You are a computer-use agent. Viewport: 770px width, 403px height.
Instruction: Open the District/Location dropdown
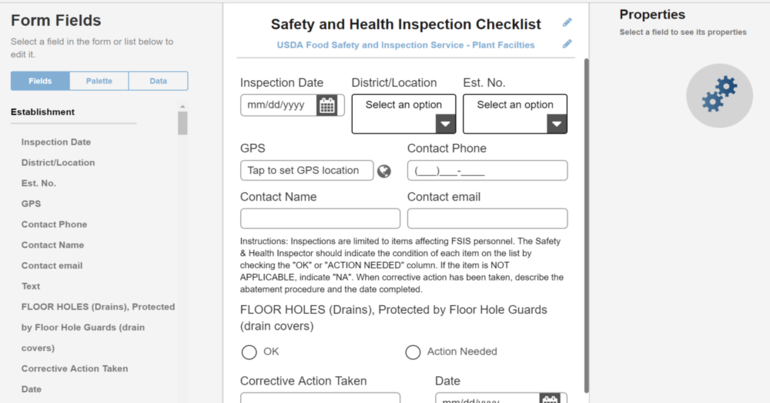pyautogui.click(x=404, y=114)
